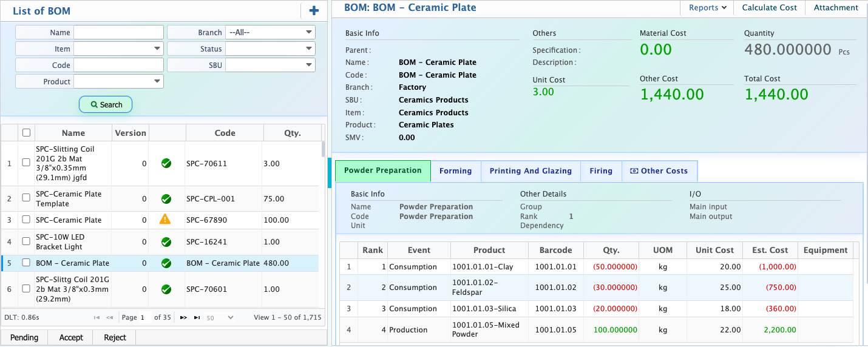This screenshot has width=868, height=347.
Task: Click status check icon for SPC-16241
Action: click(166, 241)
